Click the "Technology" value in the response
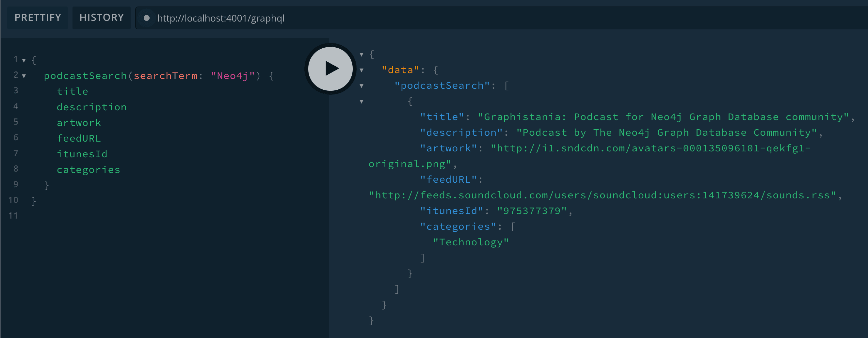Viewport: 868px width, 338px height. tap(471, 242)
